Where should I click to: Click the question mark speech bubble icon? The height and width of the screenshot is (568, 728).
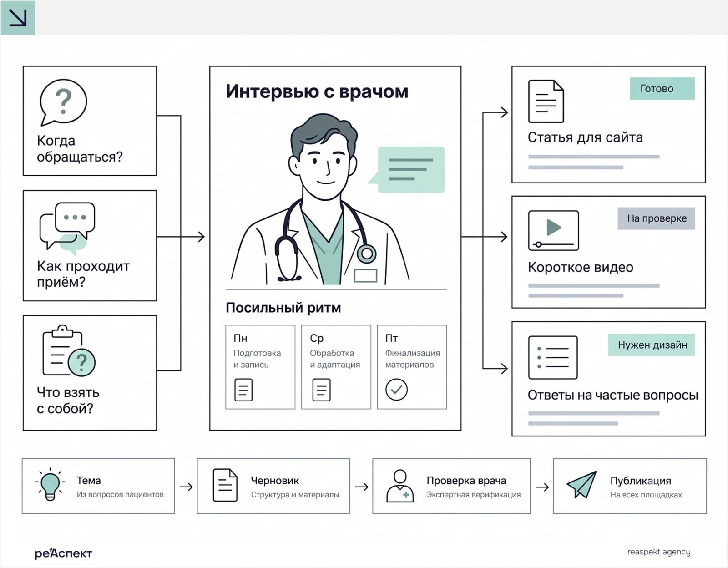(x=63, y=102)
